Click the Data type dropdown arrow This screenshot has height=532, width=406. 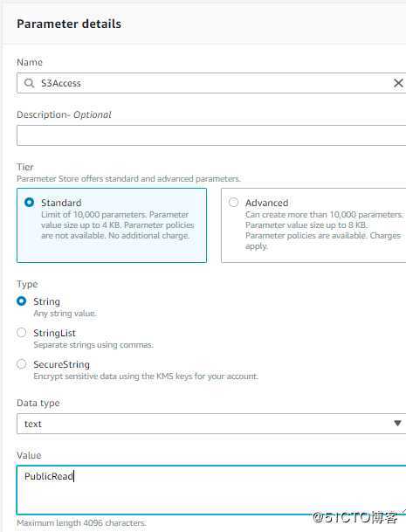(397, 424)
